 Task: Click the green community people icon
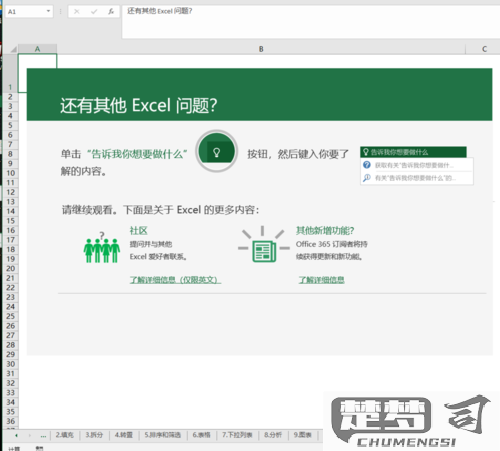click(x=102, y=248)
